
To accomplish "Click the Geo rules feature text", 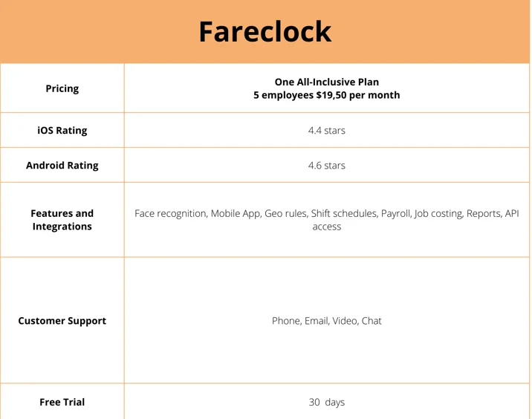I will coord(285,213).
